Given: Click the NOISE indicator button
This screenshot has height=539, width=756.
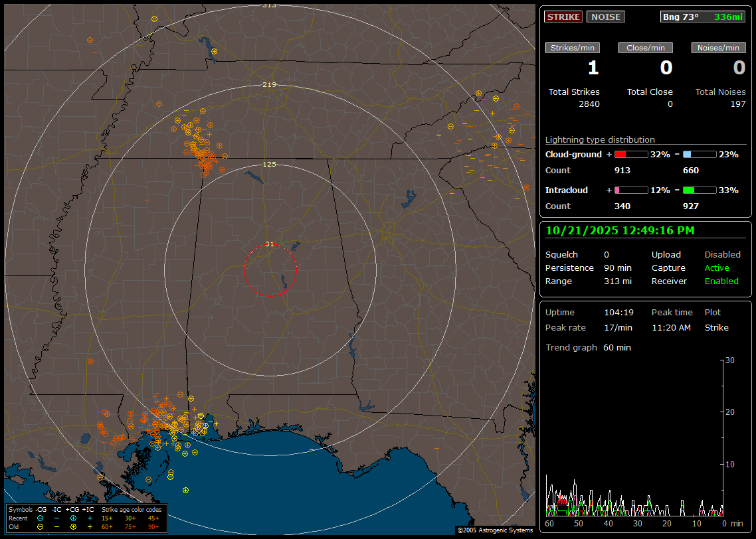Looking at the screenshot, I should point(605,17).
